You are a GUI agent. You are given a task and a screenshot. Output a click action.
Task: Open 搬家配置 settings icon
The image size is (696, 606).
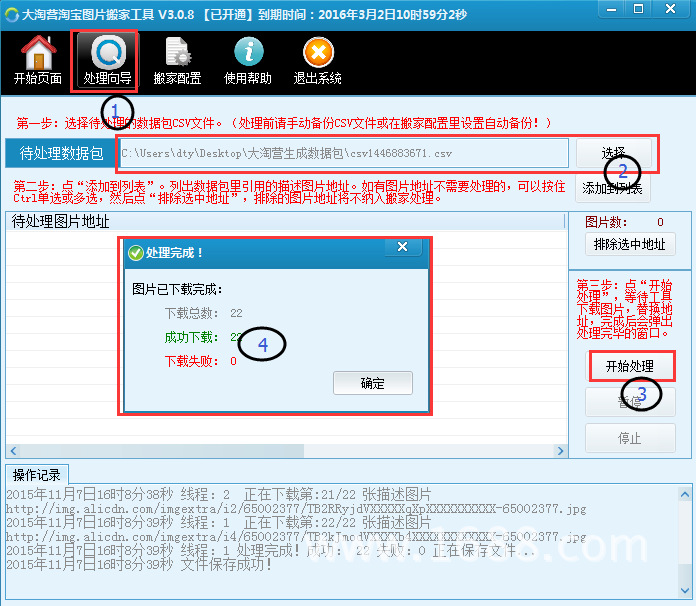177,60
